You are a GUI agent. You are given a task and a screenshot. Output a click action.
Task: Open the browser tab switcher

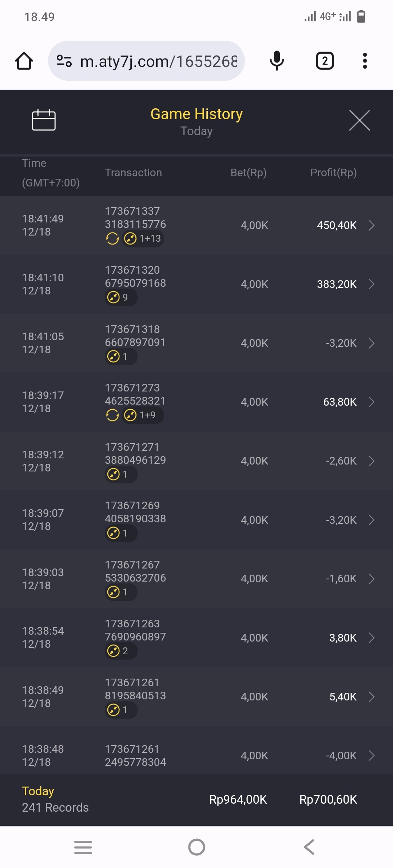[x=325, y=61]
